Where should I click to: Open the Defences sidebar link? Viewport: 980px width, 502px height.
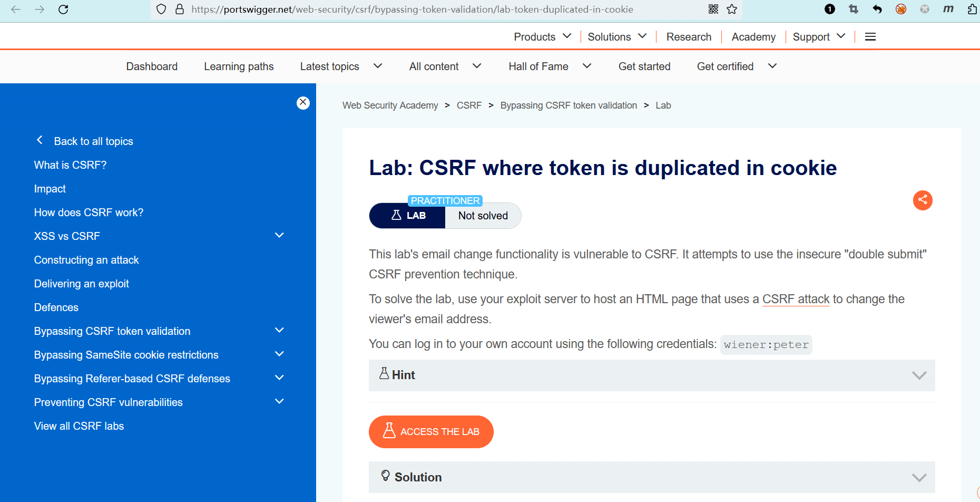[x=56, y=307]
